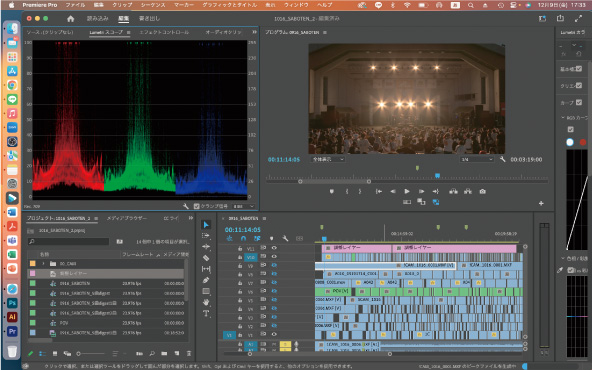Open Lumetri Scopes wrench settings

coord(185,206)
